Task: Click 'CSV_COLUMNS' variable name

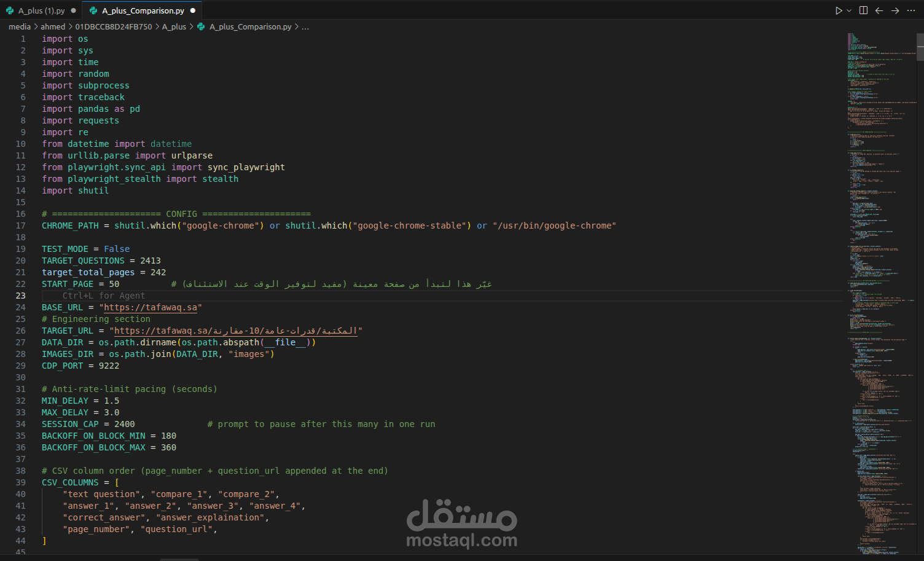Action: (x=70, y=482)
